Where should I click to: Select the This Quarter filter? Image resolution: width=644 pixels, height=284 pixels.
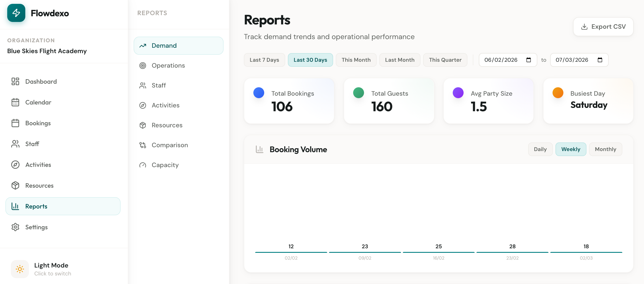(445, 60)
